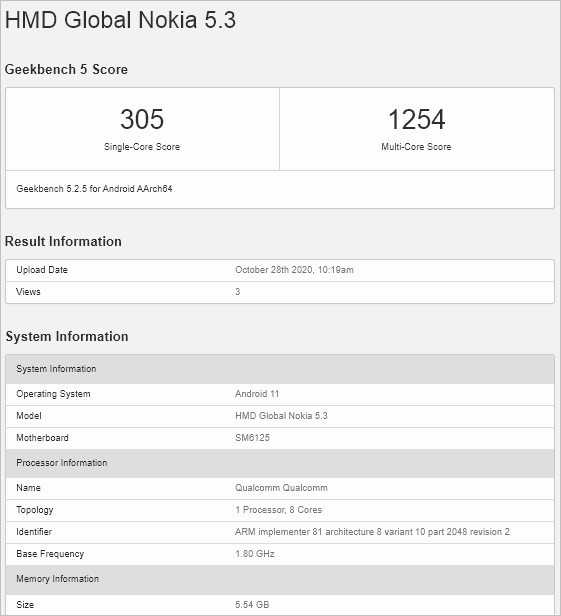Click the System Information section header row

click(x=280, y=369)
